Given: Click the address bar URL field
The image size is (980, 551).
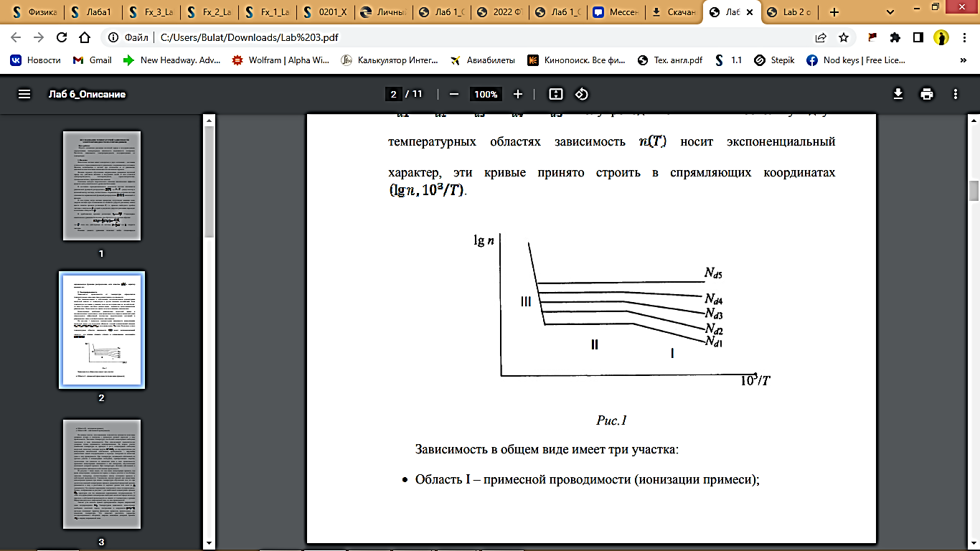Looking at the screenshot, I should coord(459,37).
